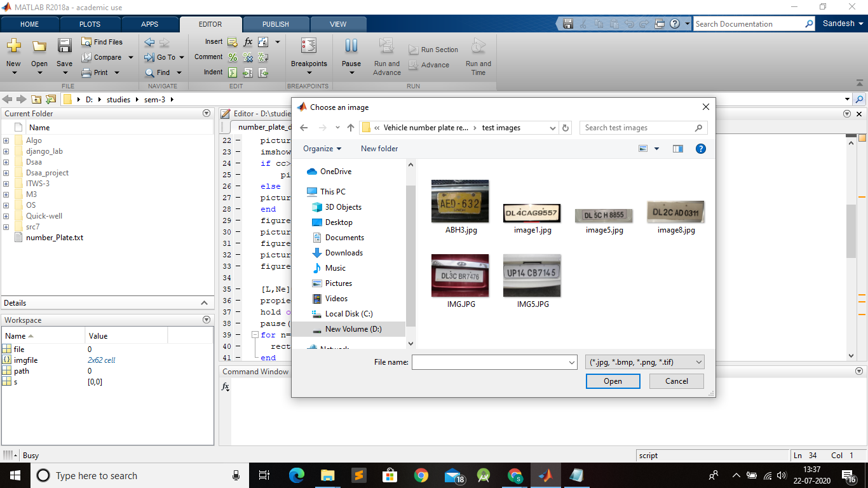Open File Explorer from the taskbar
The width and height of the screenshot is (868, 488).
pyautogui.click(x=327, y=475)
